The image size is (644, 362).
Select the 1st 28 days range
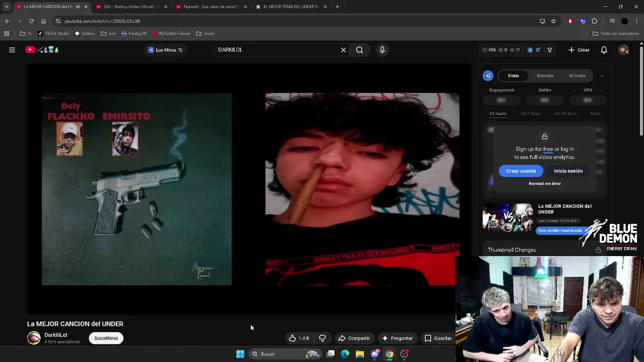pyautogui.click(x=565, y=114)
